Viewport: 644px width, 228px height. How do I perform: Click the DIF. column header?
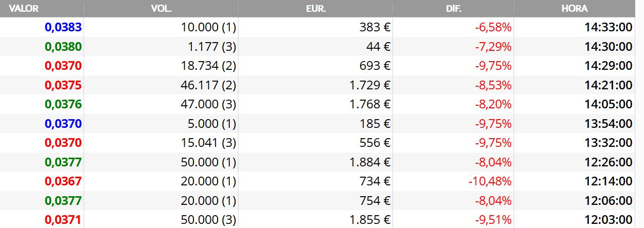pos(454,9)
